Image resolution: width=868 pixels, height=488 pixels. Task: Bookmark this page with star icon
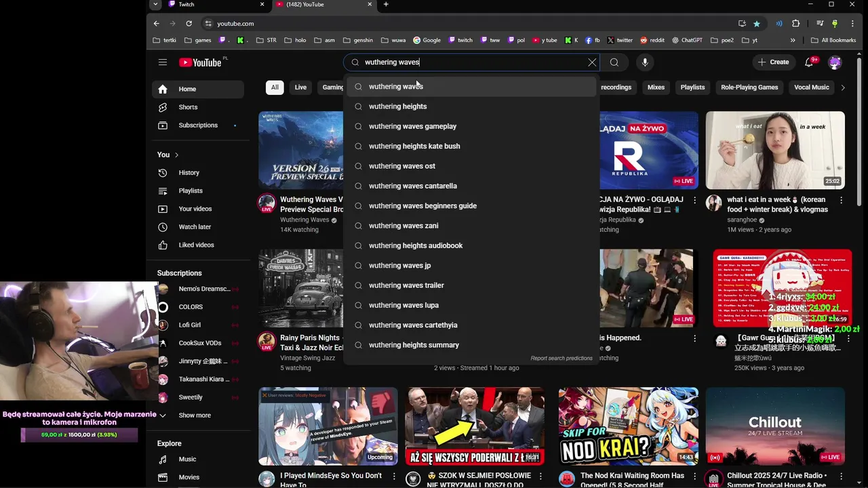pos(757,24)
